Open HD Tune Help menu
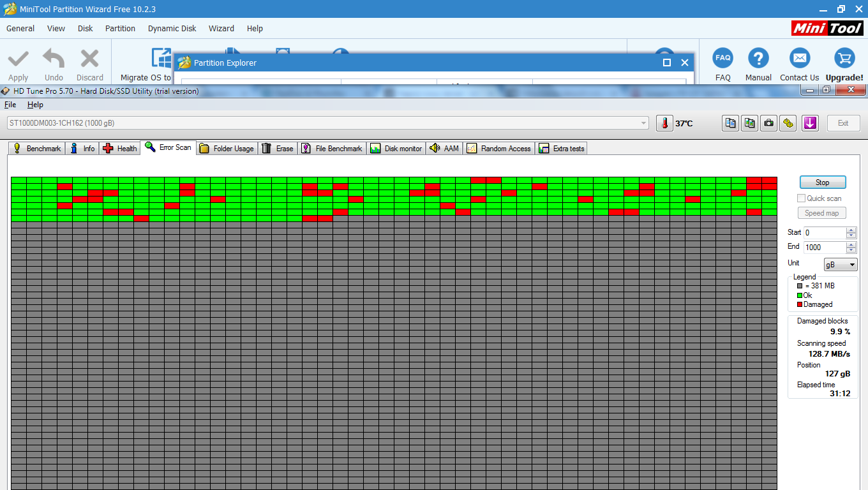Viewport: 868px width, 490px height. (x=35, y=105)
